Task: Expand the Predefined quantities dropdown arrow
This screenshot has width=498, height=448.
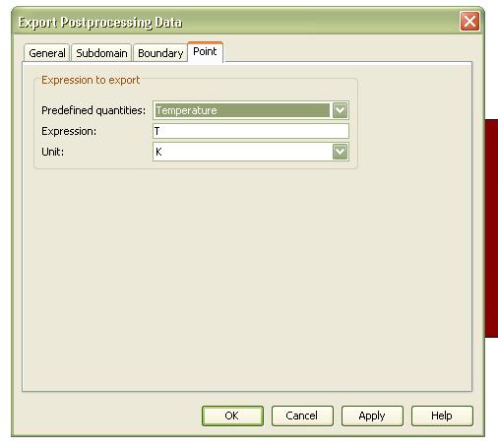Action: tap(340, 110)
